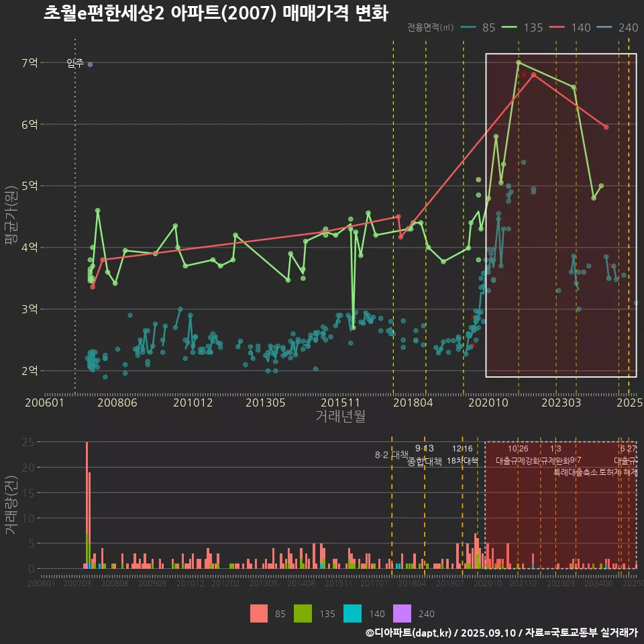The height and width of the screenshot is (644, 644).
Task: Click the 8·2 대책 policy annotation
Action: click(391, 455)
